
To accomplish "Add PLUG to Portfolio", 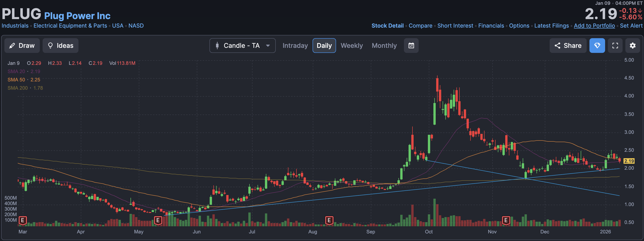I will [x=594, y=26].
